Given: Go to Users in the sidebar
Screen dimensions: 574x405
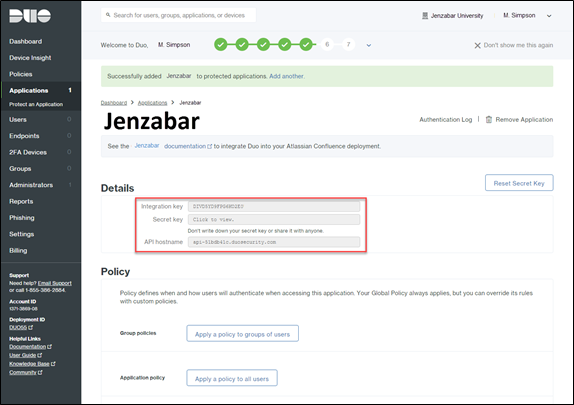Looking at the screenshot, I should [18, 119].
